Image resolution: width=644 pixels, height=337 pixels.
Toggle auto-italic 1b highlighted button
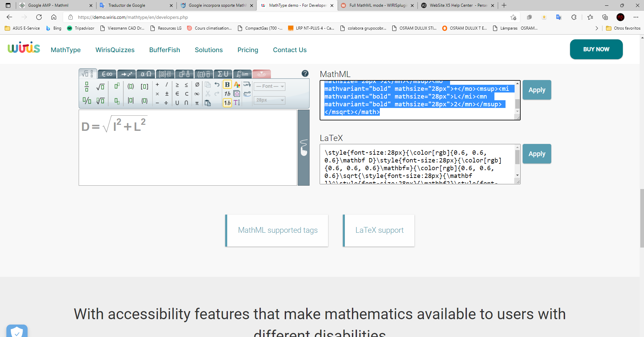coord(228,103)
